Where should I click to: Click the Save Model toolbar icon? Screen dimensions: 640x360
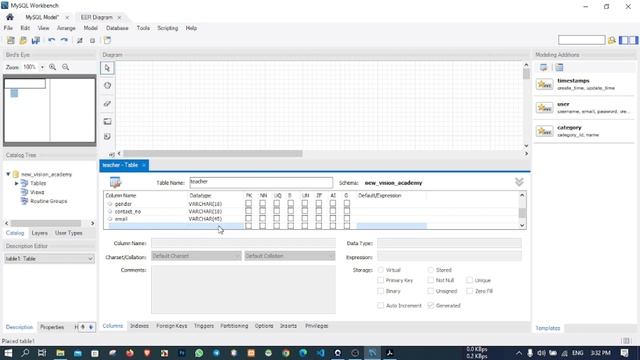(x=36, y=40)
